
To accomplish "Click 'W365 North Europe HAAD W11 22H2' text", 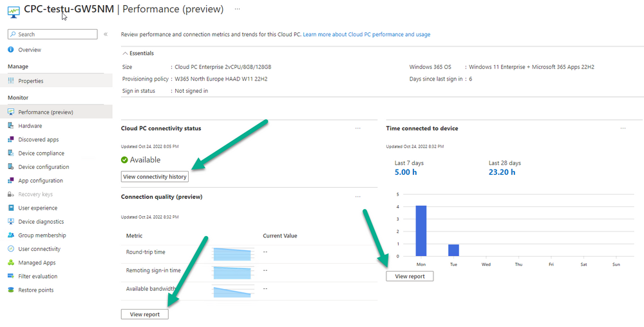I will tap(221, 79).
